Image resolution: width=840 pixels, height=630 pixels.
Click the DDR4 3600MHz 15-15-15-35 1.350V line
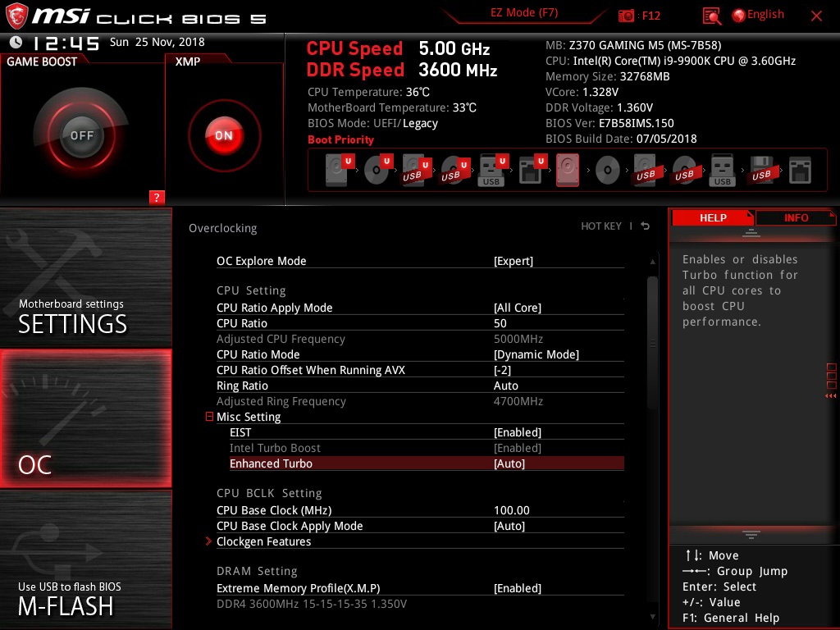click(x=311, y=604)
